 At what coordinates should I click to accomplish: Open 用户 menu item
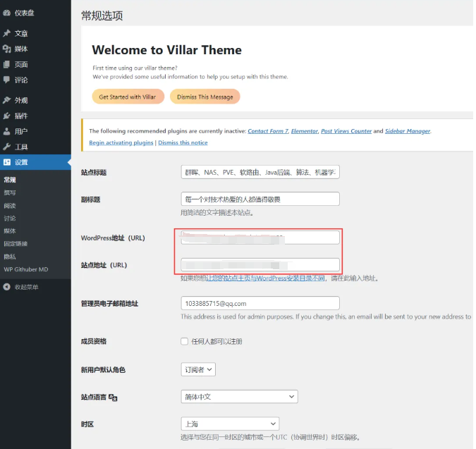pos(21,131)
